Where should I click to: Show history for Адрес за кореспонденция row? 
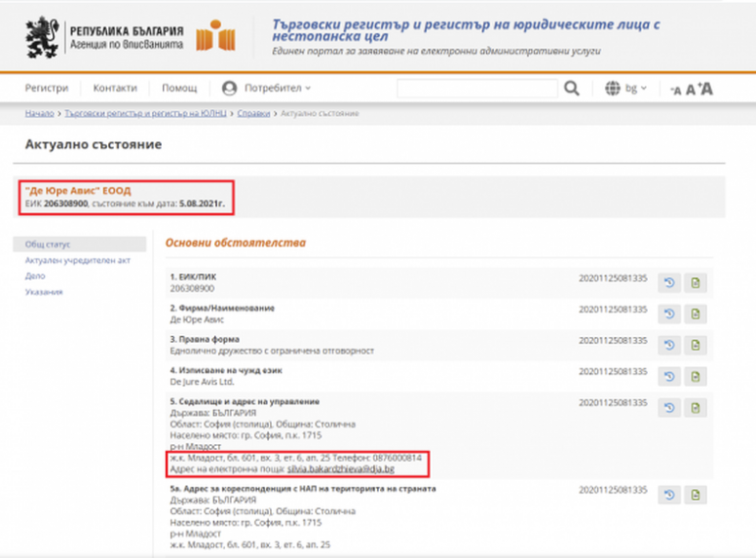669,494
